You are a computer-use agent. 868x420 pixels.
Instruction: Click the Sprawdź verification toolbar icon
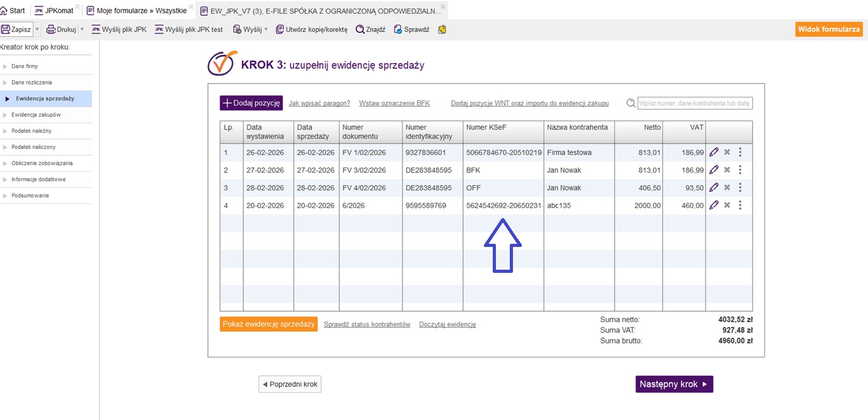[x=398, y=30]
